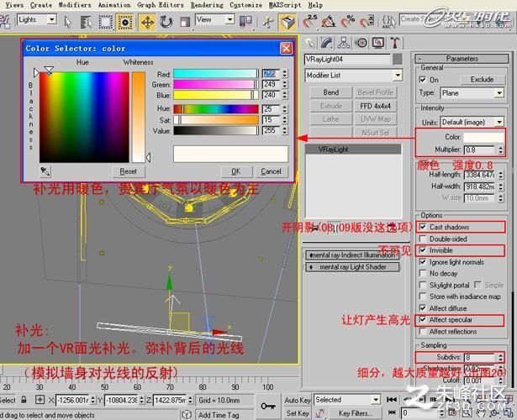Screen dimensions: 517x420
Task: Open the Utilities hammer panel tab
Action: (395, 43)
